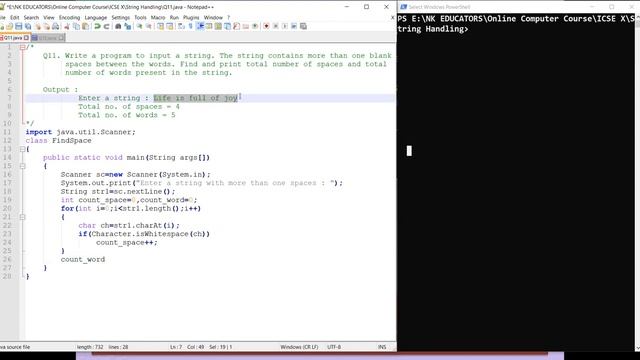Screen dimensions: 640x360
Task: Click the Zoom In toolbar icon
Action: click(x=139, y=27)
